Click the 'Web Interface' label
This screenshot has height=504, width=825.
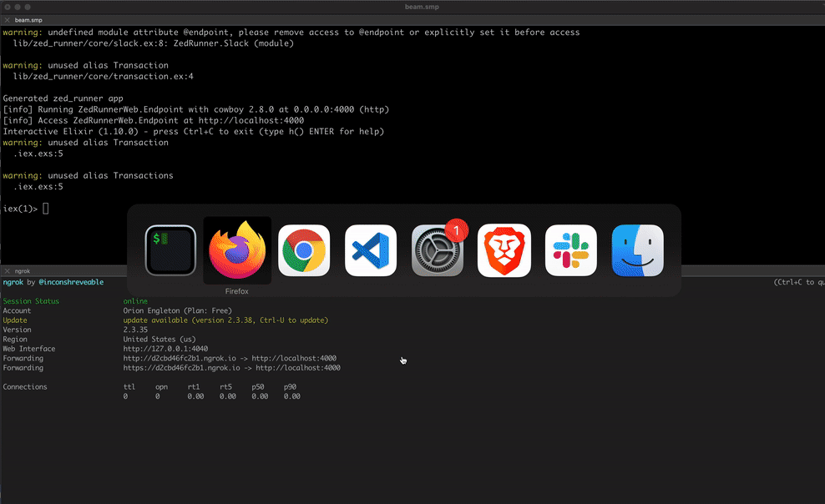29,349
